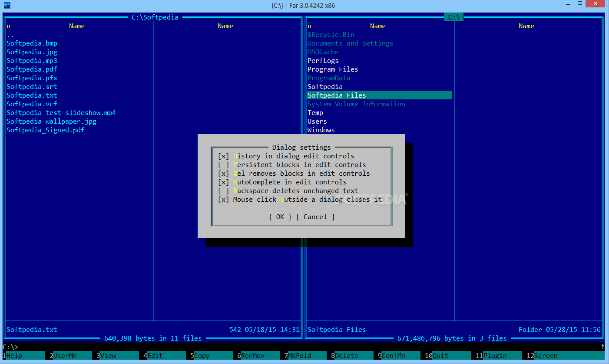This screenshot has height=364, width=609.
Task: Select Softpedia_Signed.pdf
Action: click(x=46, y=130)
